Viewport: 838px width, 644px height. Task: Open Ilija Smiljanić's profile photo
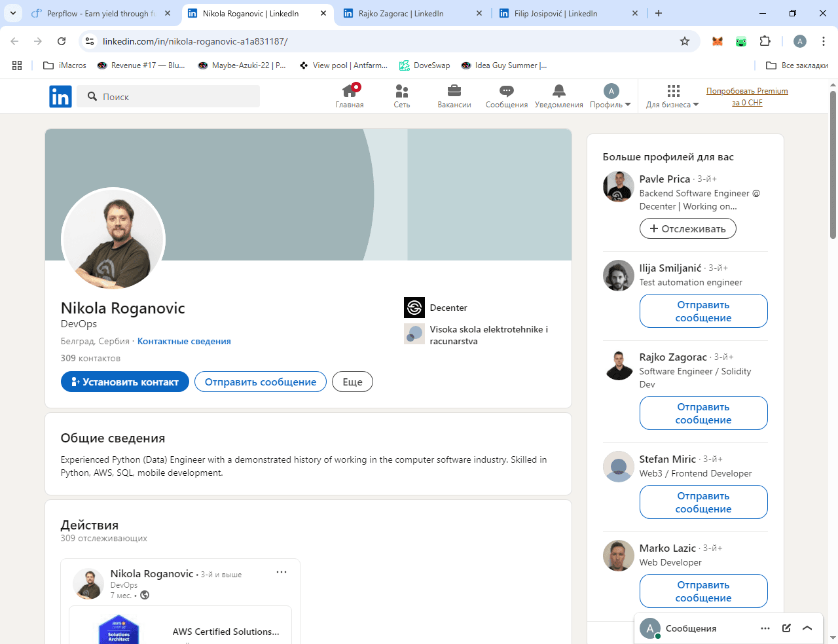[x=619, y=276]
